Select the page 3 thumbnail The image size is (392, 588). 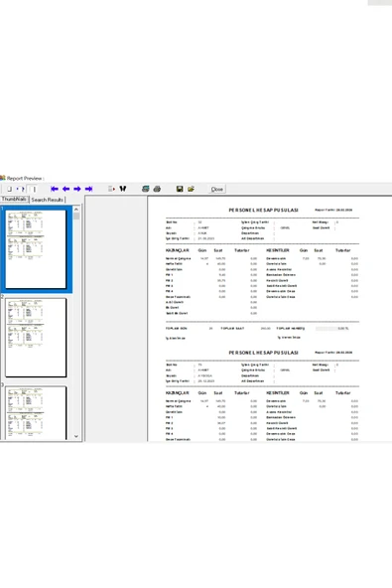(x=36, y=413)
